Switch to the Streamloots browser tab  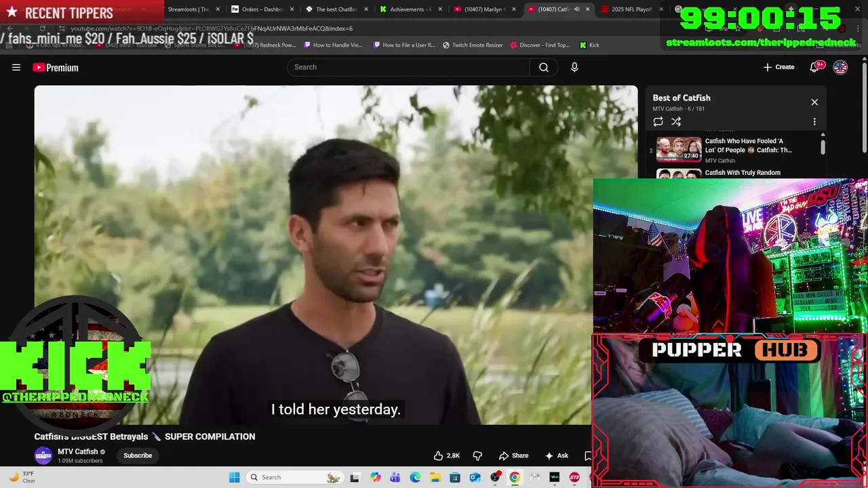pos(189,9)
